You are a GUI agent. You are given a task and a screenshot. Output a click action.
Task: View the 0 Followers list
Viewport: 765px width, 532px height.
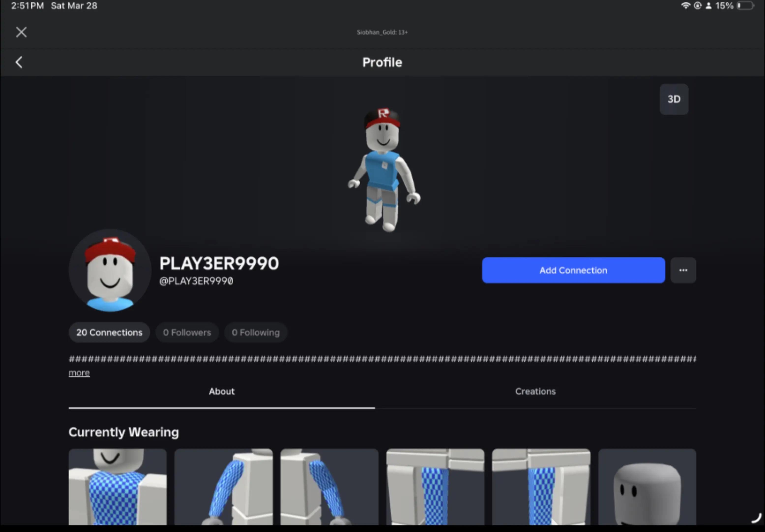coord(187,332)
